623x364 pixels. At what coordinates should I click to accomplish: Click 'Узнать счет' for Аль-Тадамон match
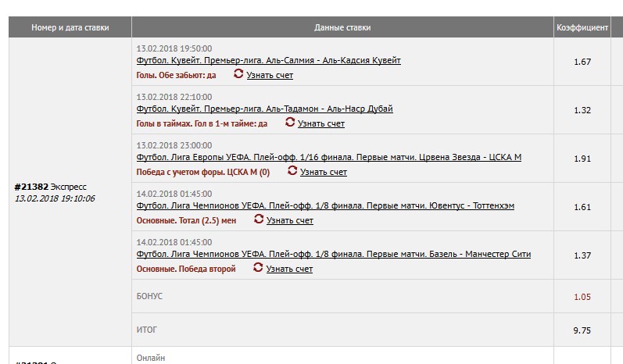pos(321,123)
